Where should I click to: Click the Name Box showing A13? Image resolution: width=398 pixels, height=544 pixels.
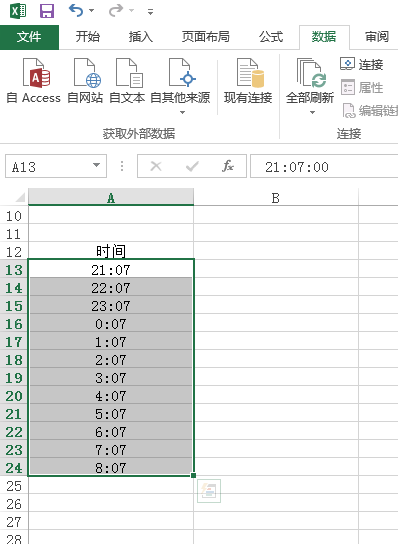pyautogui.click(x=49, y=167)
